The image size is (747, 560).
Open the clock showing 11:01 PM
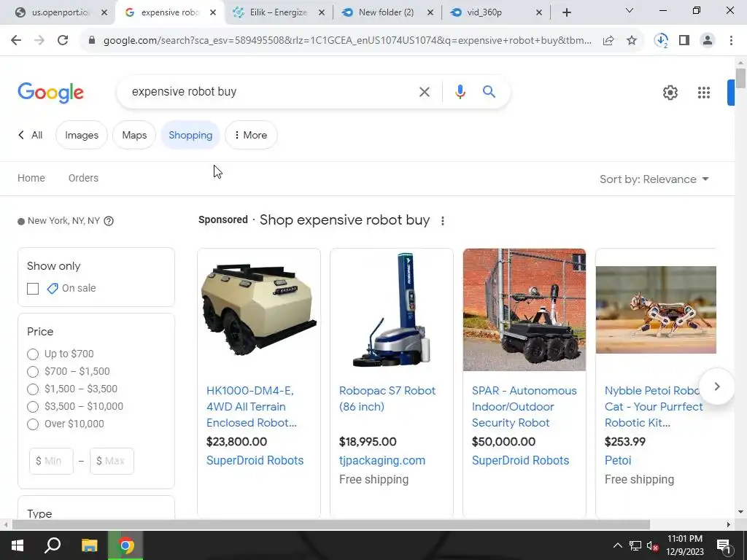[684, 545]
